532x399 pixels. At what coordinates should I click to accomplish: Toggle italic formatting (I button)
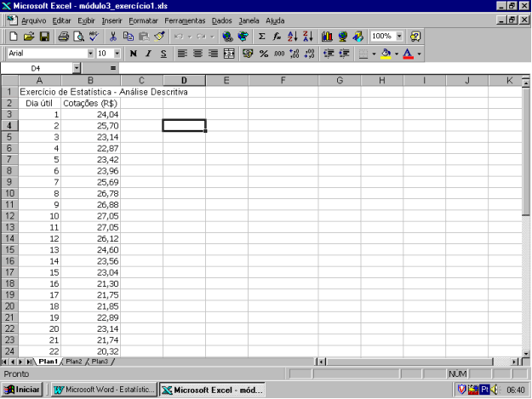148,54
